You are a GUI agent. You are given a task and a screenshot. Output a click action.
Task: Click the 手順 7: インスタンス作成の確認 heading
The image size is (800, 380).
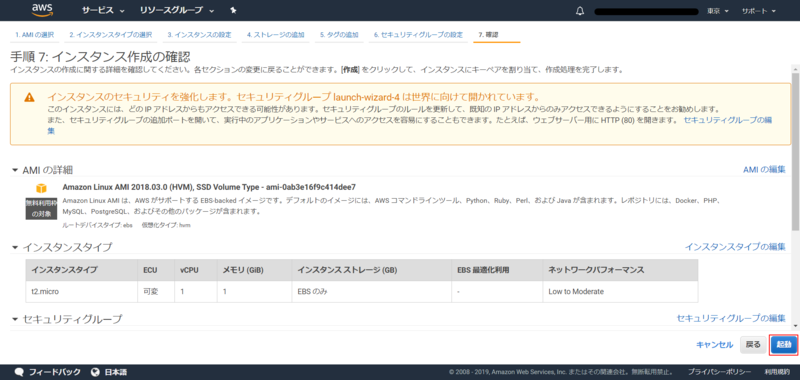pyautogui.click(x=100, y=56)
